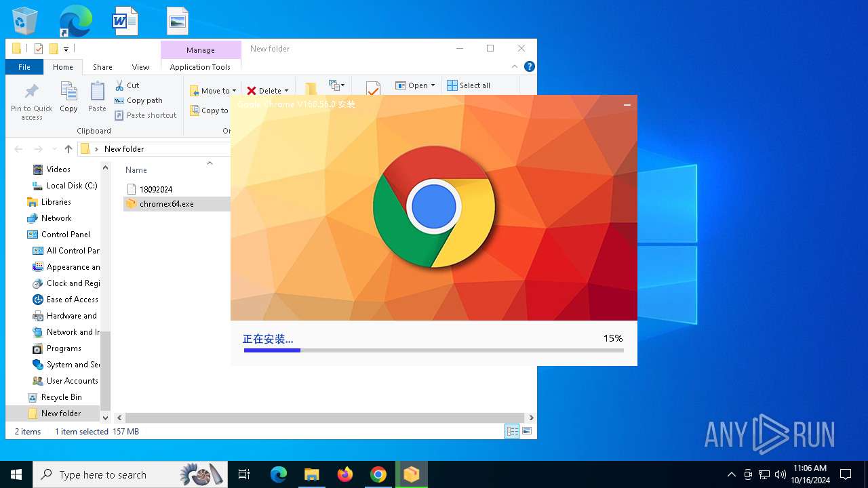Switch to the Home ribbon tab
This screenshot has width=868, height=488.
point(63,67)
